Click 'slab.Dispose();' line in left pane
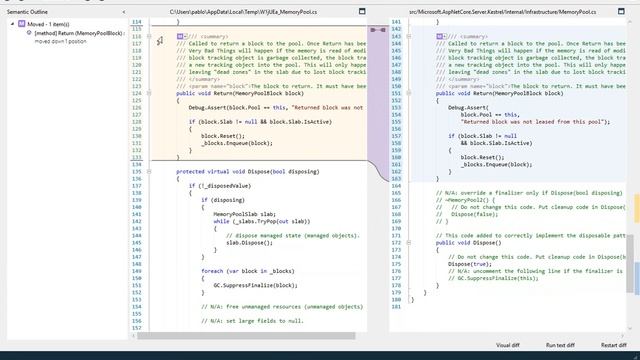 249,243
